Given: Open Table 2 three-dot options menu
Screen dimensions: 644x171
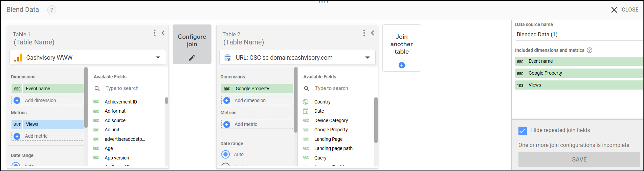Looking at the screenshot, I should click(364, 33).
